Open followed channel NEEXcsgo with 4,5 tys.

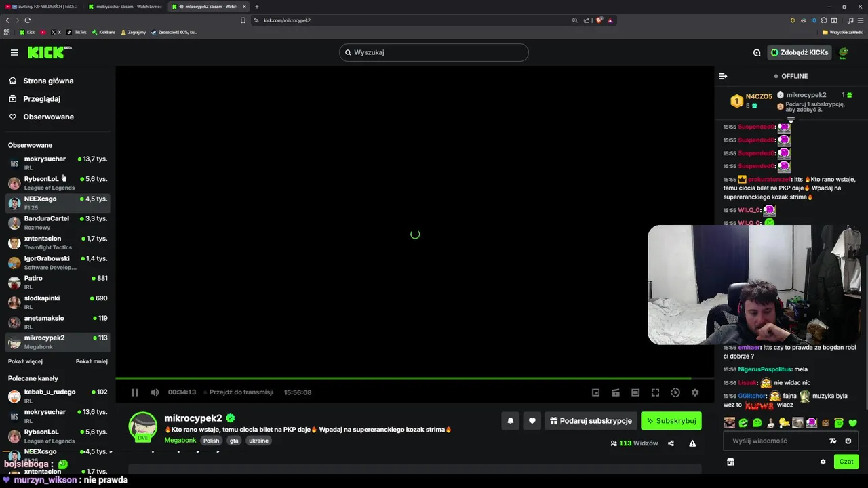coord(58,203)
